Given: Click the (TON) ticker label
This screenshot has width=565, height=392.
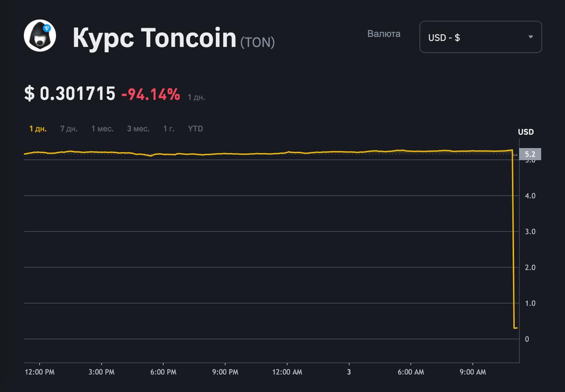Looking at the screenshot, I should [x=257, y=42].
